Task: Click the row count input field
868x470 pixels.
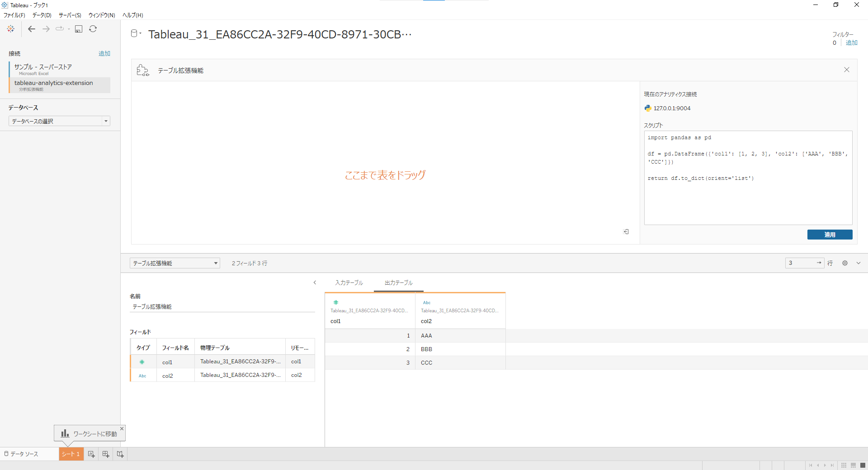Action: 800,263
